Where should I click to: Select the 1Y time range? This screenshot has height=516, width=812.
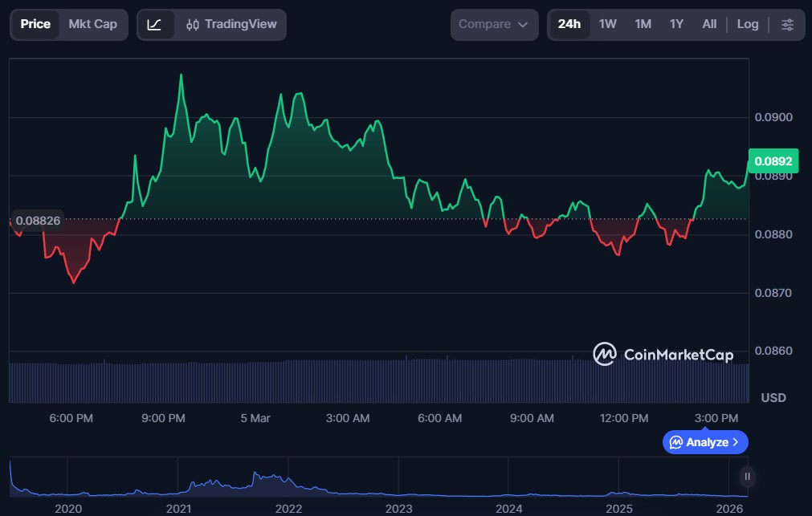click(676, 25)
